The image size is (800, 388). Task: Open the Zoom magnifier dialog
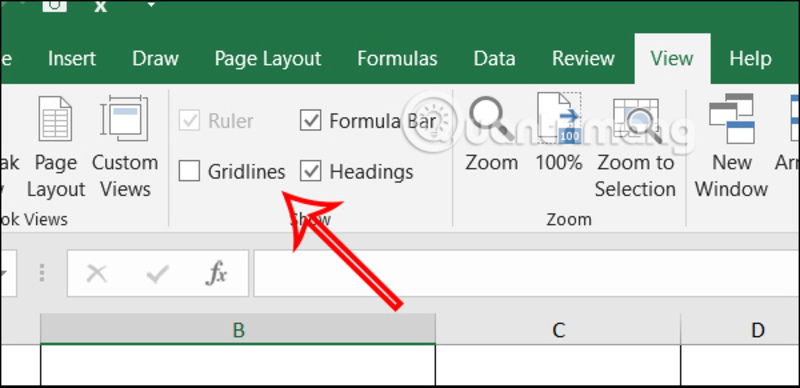point(491,134)
